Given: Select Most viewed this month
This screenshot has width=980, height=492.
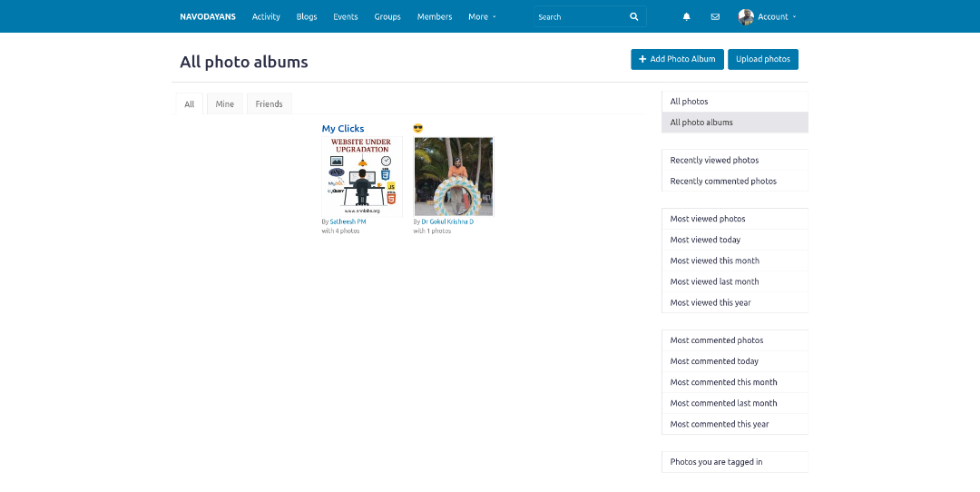Looking at the screenshot, I should pos(715,261).
